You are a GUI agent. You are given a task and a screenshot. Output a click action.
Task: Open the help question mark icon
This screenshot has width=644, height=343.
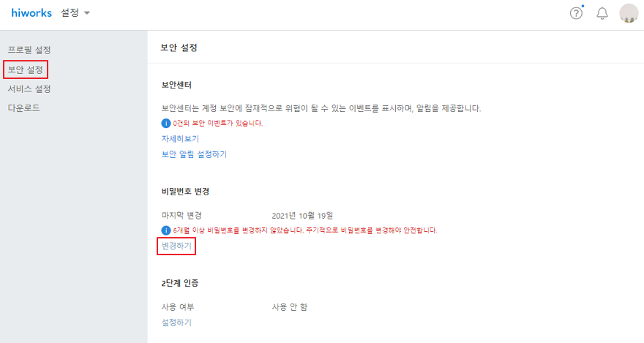pyautogui.click(x=576, y=13)
